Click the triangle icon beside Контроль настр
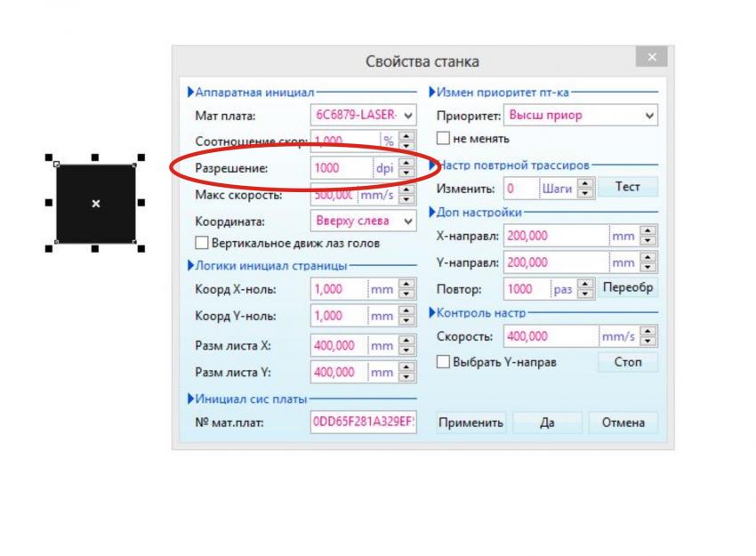This screenshot has width=756, height=556. 433,313
